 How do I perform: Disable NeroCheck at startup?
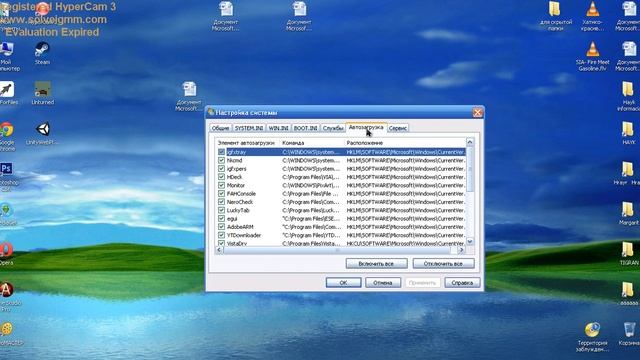[x=221, y=202]
